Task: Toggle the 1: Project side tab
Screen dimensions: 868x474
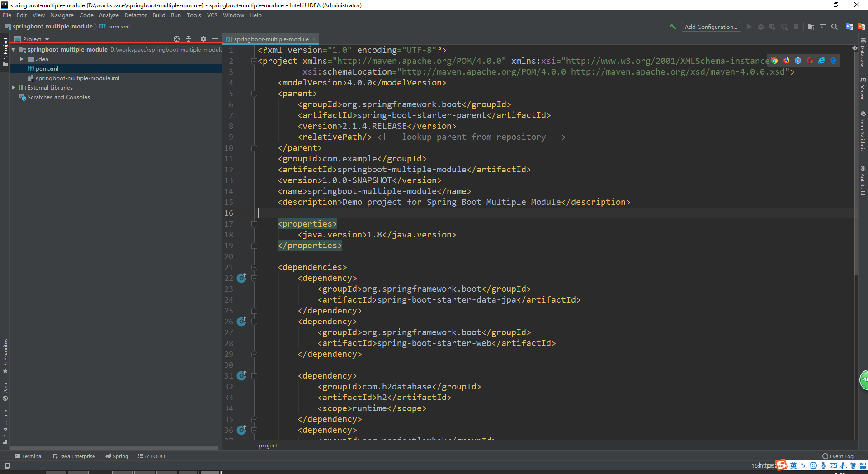Action: (5, 52)
